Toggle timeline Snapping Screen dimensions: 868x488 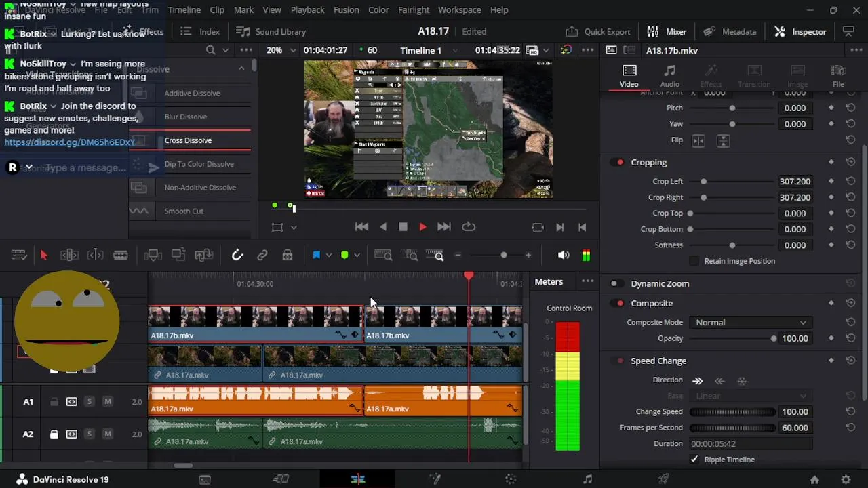[237, 255]
